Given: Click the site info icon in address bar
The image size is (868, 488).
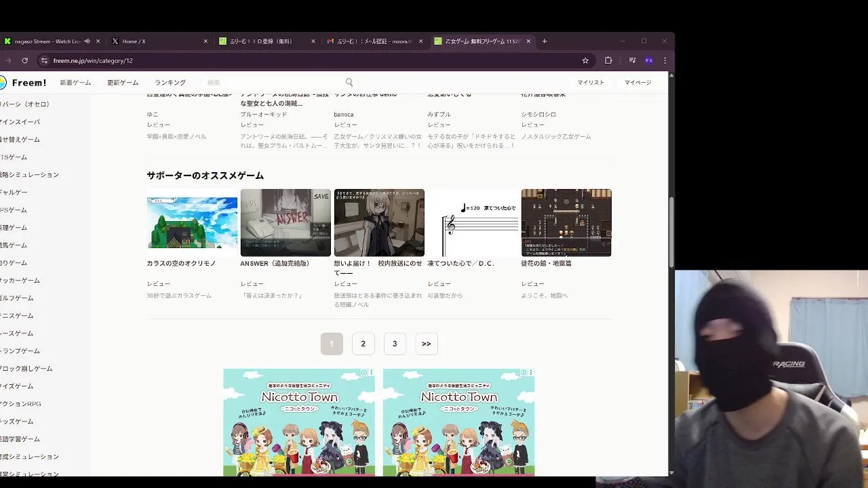Looking at the screenshot, I should (44, 60).
